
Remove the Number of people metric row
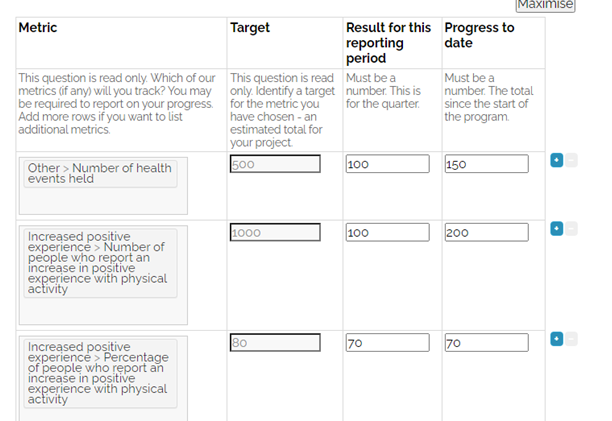click(x=572, y=229)
